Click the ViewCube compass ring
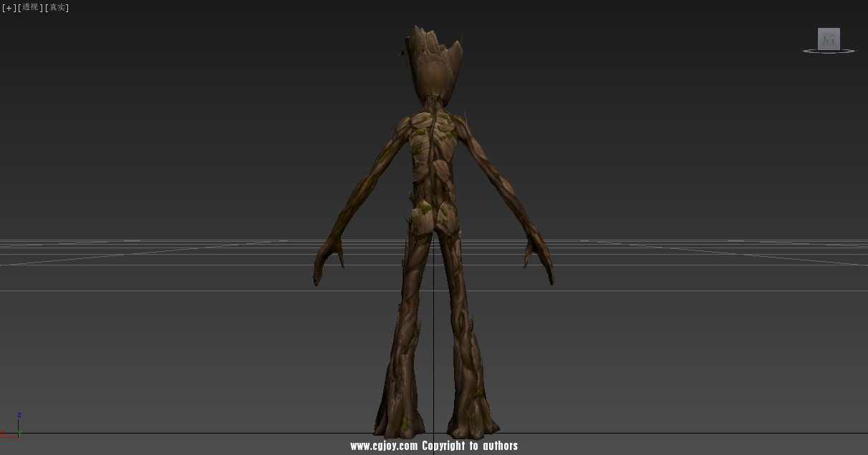 click(x=829, y=52)
